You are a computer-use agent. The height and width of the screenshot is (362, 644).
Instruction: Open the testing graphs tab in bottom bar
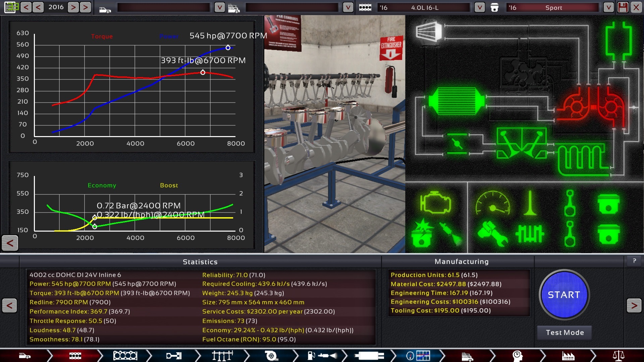click(x=418, y=356)
